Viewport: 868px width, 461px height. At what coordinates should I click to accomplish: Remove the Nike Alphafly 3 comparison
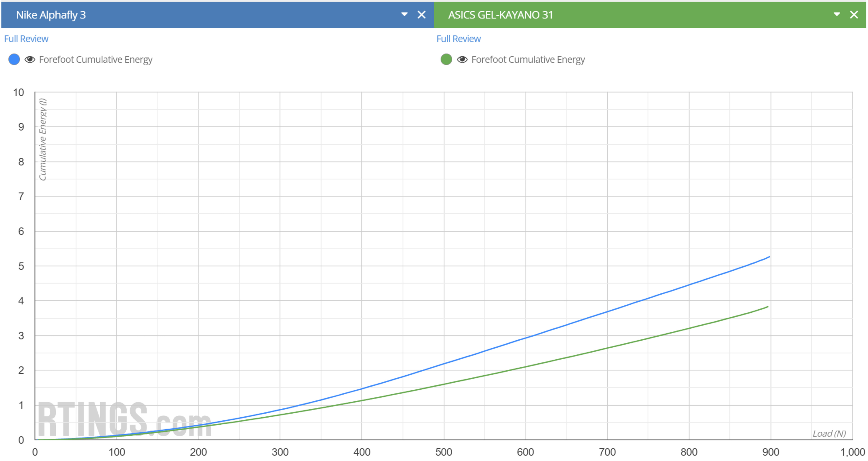pos(422,14)
